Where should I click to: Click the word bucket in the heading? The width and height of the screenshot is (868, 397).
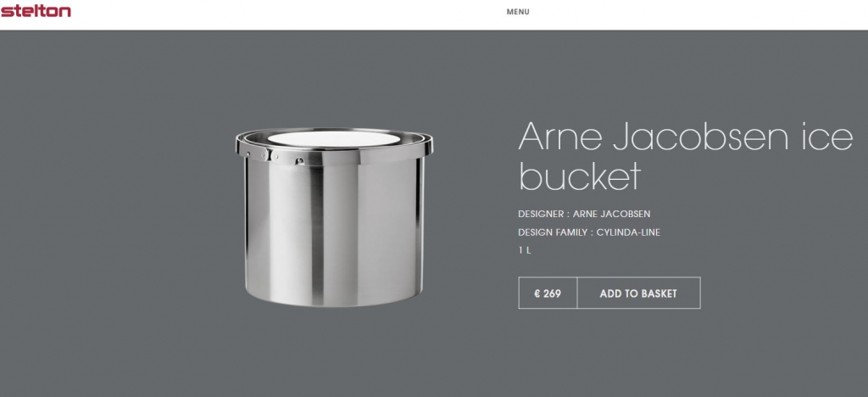tap(580, 176)
